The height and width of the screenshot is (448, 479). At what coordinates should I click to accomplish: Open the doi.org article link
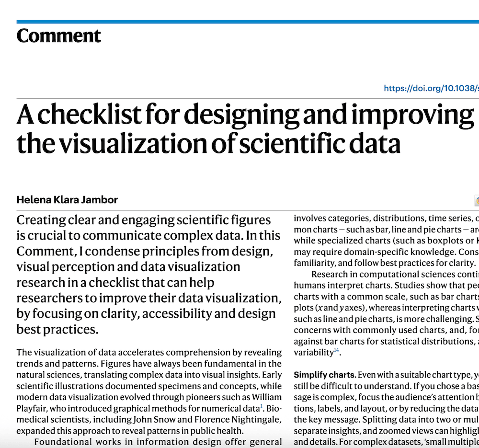tap(431, 89)
